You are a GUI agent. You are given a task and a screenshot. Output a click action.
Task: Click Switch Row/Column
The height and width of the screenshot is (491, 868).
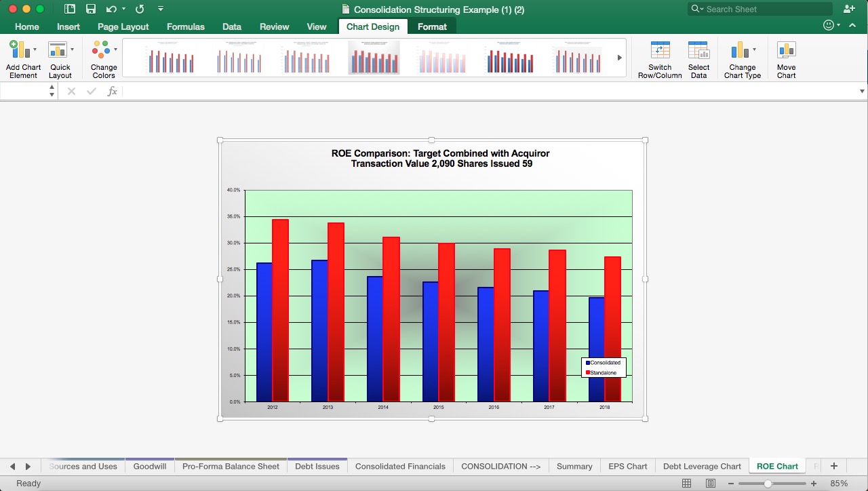pos(660,58)
